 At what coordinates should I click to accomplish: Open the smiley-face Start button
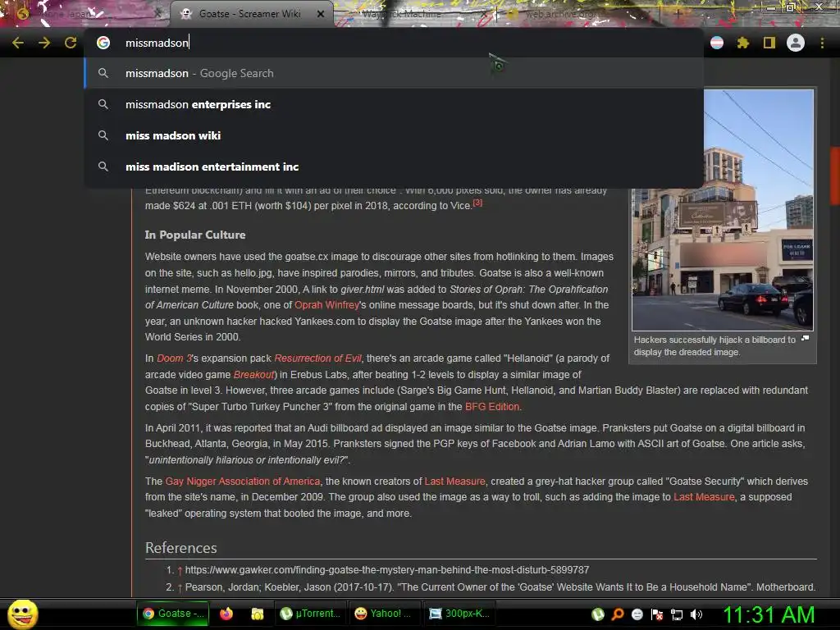coord(22,614)
